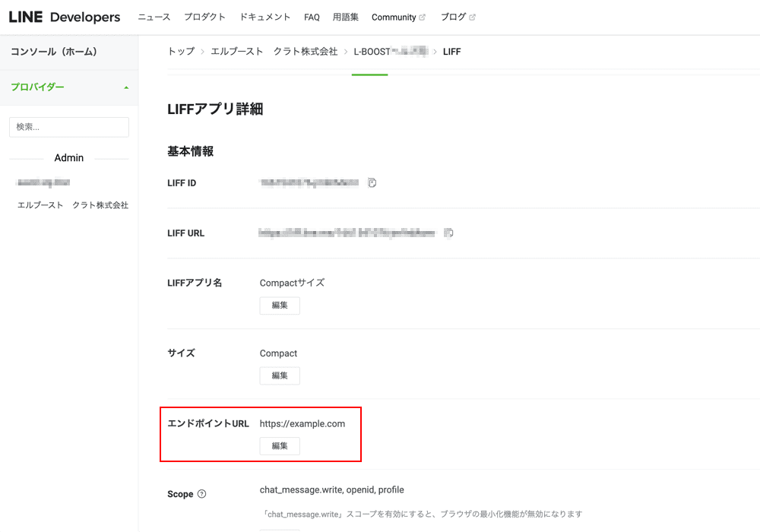Image resolution: width=760 pixels, height=532 pixels.
Task: Click the 検索 search field
Action: [x=68, y=126]
